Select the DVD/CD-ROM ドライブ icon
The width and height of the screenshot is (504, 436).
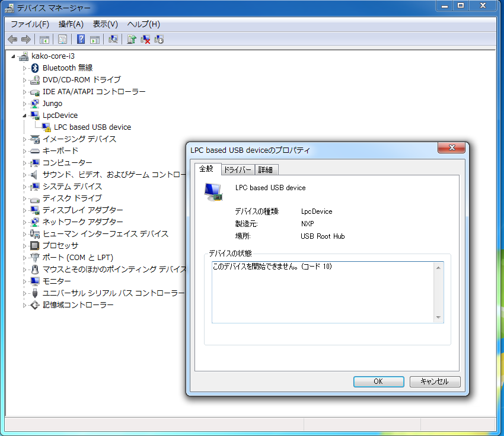35,79
